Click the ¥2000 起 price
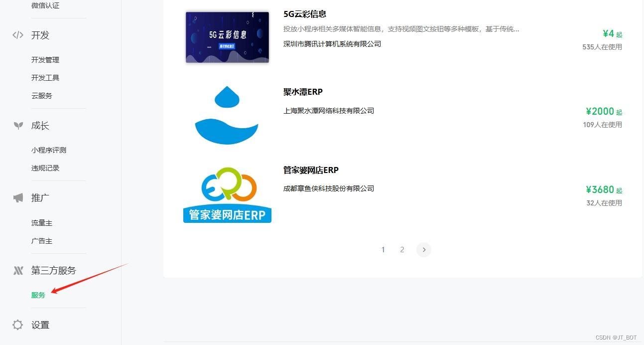The height and width of the screenshot is (345, 644). click(604, 112)
